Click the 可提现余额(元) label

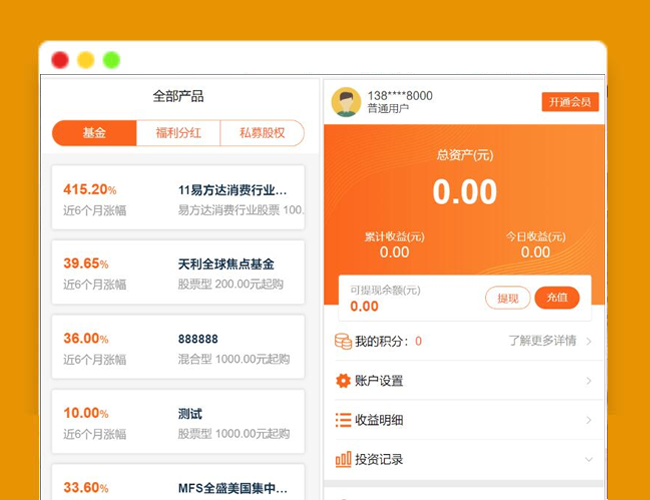385,290
